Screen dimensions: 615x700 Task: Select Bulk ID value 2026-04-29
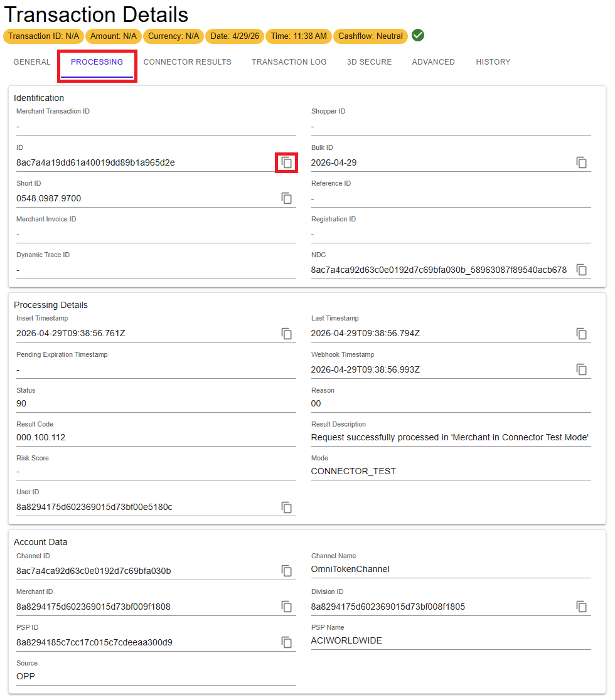click(334, 162)
